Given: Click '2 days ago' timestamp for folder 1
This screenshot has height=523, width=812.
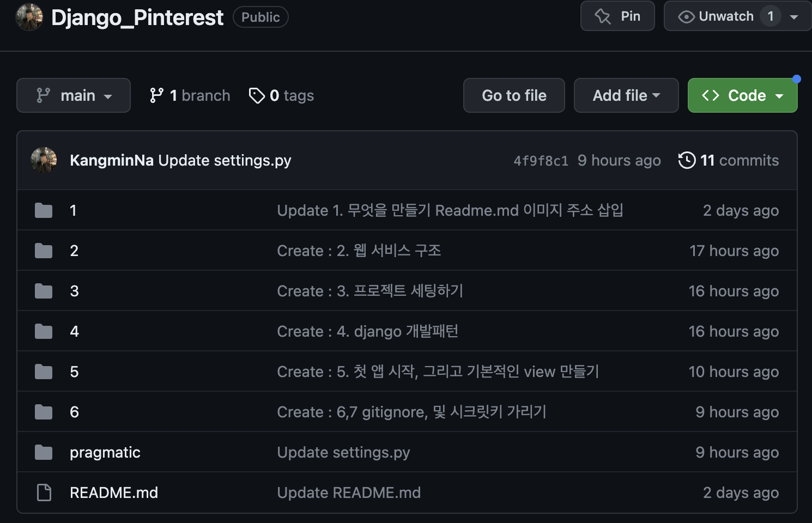Looking at the screenshot, I should [741, 210].
